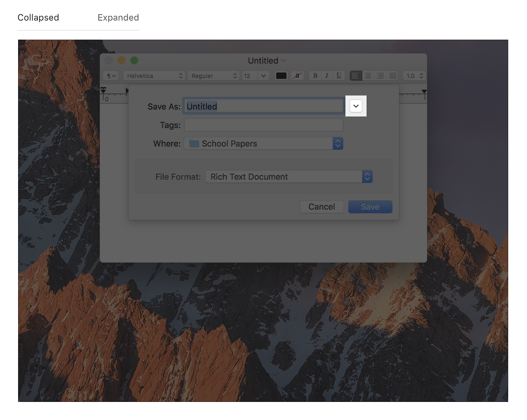
Task: Center-align the text
Action: pos(368,76)
